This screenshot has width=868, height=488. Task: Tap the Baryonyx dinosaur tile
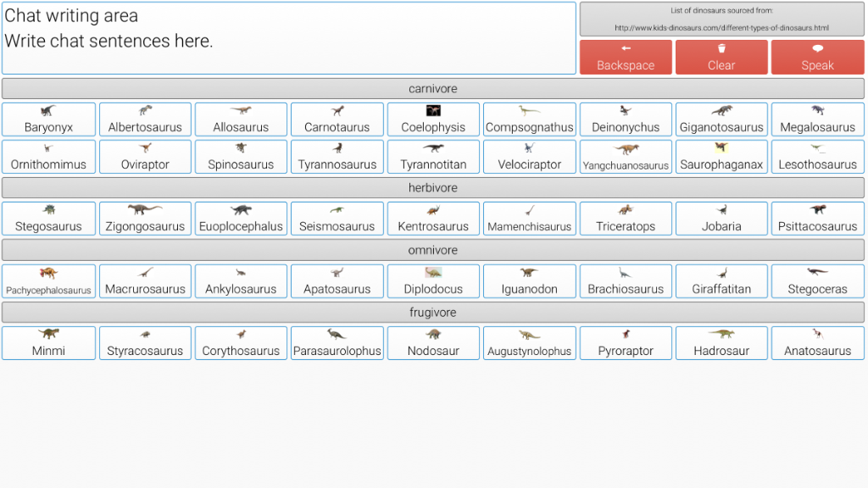coord(48,119)
